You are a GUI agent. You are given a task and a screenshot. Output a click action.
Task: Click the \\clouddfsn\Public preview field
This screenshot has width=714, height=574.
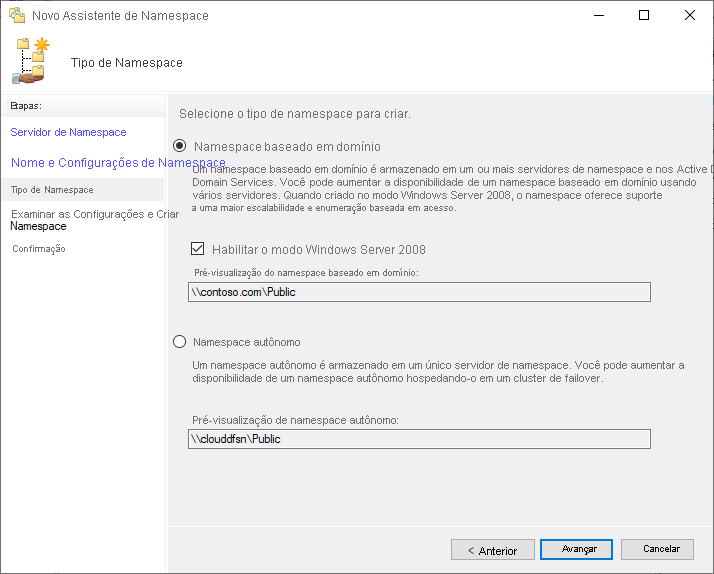(x=419, y=439)
